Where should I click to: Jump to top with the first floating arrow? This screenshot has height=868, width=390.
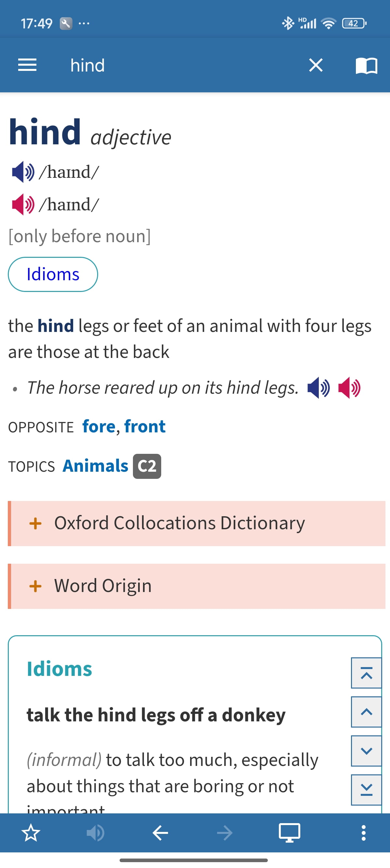tap(366, 673)
